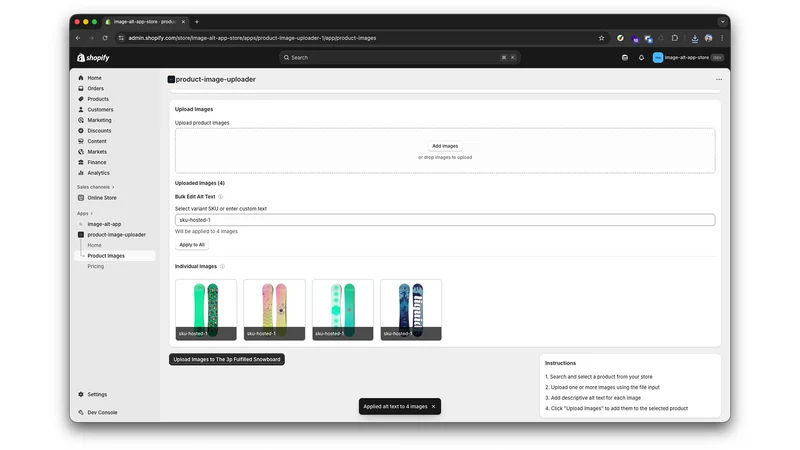Expand the Apps section chevron
Image resolution: width=800 pixels, height=450 pixels.
pos(91,214)
